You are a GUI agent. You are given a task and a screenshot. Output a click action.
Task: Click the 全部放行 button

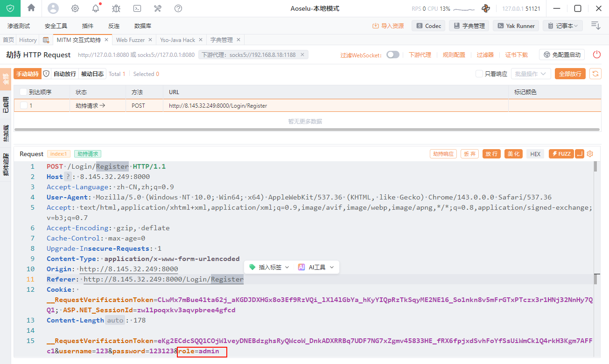point(570,74)
